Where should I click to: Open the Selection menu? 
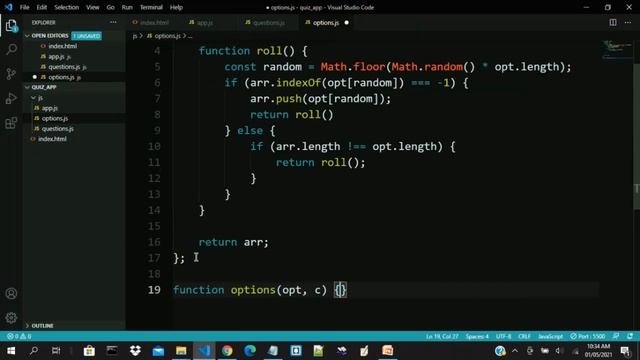[x=67, y=7]
